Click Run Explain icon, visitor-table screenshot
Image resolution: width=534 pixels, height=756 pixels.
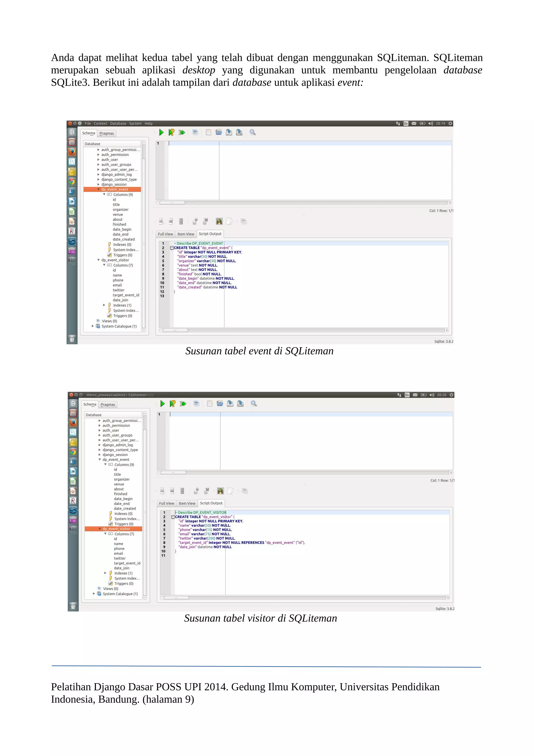[x=172, y=403]
